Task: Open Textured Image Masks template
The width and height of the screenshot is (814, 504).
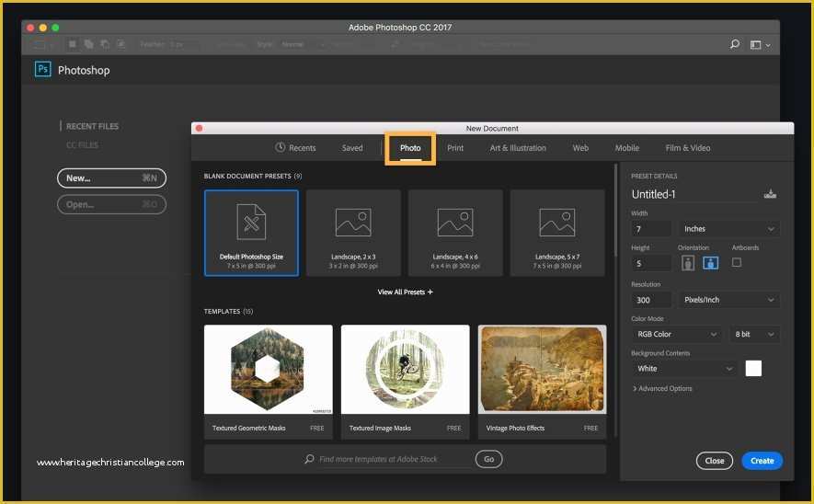Action: click(405, 382)
